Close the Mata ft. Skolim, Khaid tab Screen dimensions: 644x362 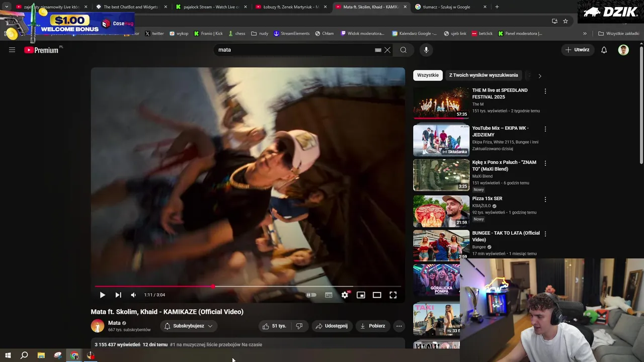coord(405,7)
